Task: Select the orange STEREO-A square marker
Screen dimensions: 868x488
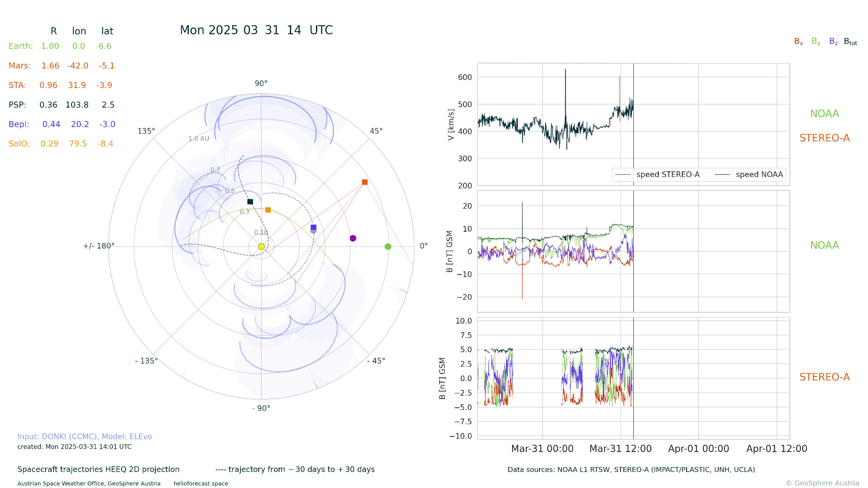Action: point(365,182)
